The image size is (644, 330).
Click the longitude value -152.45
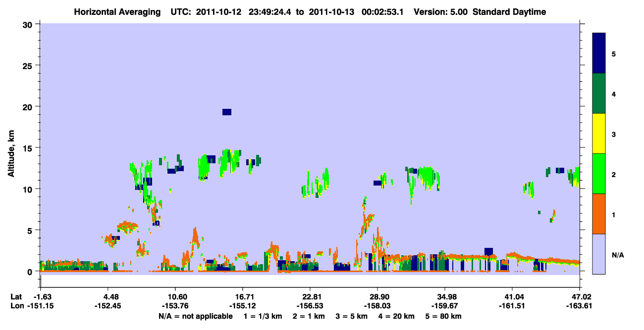click(x=107, y=306)
